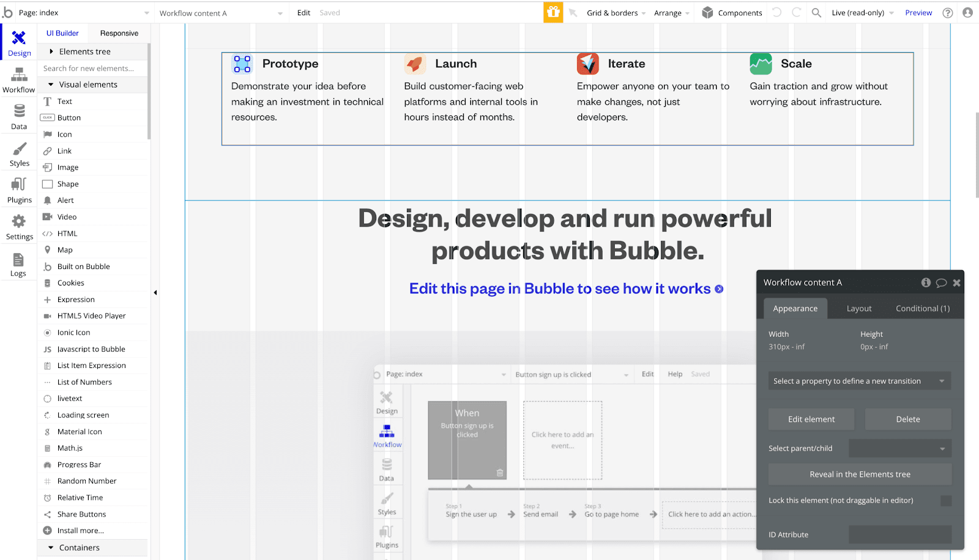
Task: Select the Data icon in sidebar
Action: click(18, 115)
